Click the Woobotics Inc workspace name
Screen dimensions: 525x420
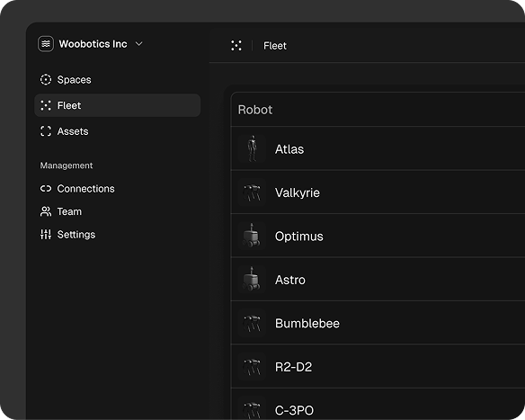click(x=93, y=44)
